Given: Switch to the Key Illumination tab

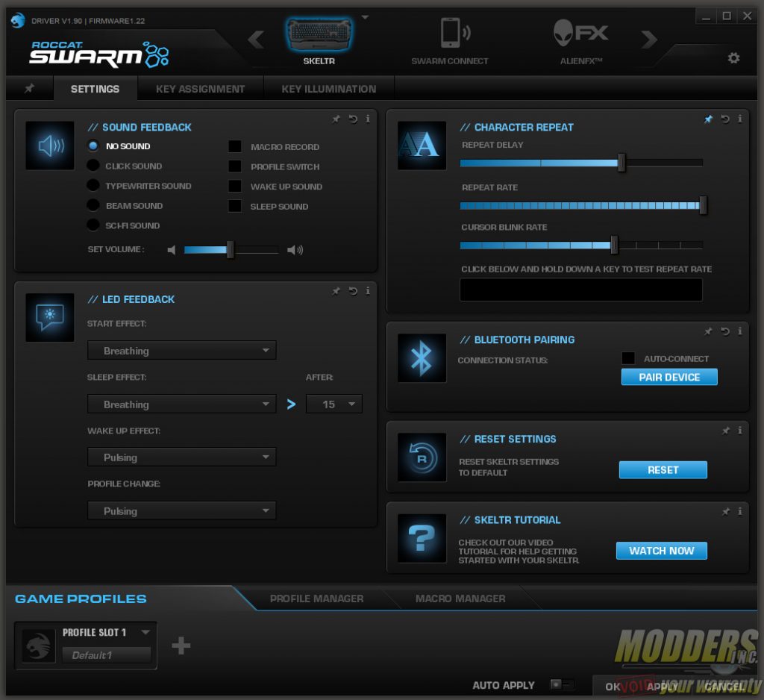Looking at the screenshot, I should (329, 89).
